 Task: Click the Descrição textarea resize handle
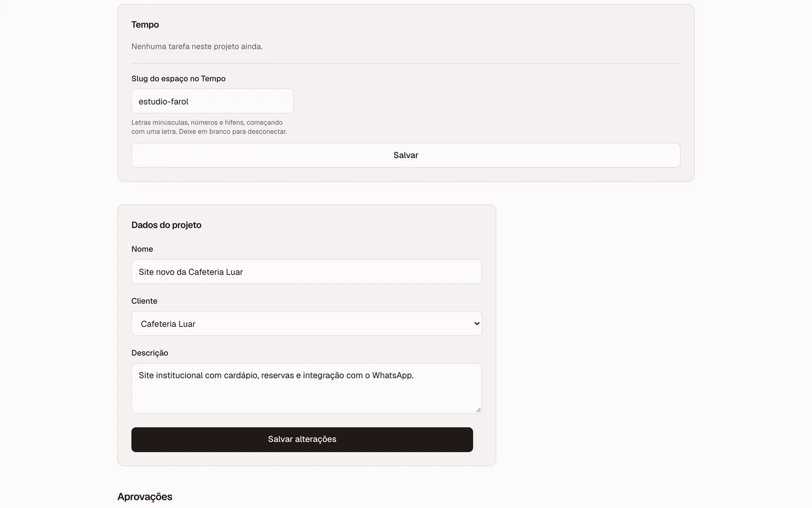coord(478,409)
